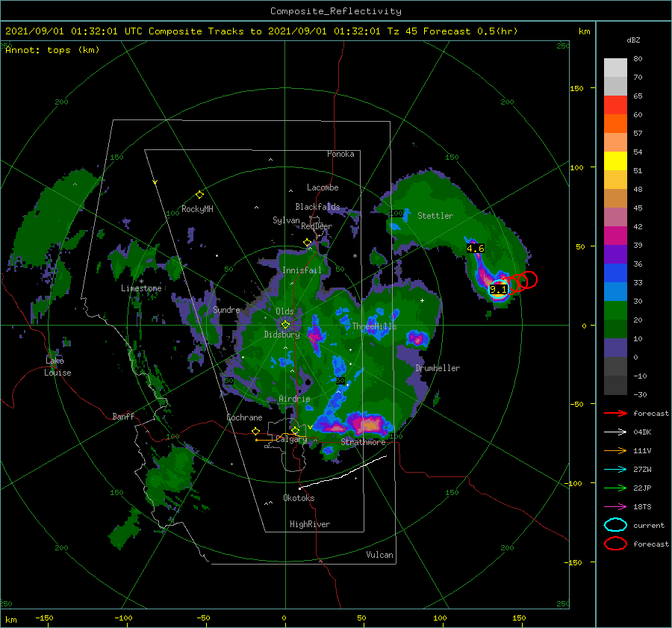The height and width of the screenshot is (628, 672).
Task: Click the Drumheller town label
Action: click(438, 368)
